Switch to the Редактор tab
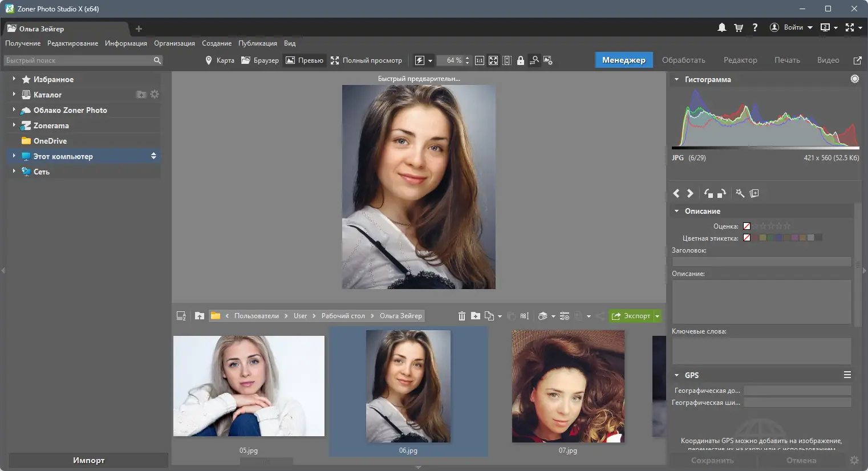The width and height of the screenshot is (868, 471). click(740, 60)
